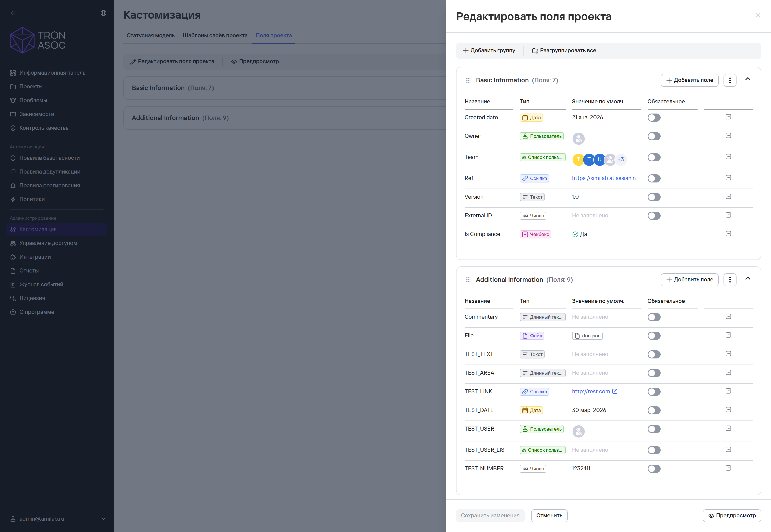Open row menu icon for Ref
Image resolution: width=771 pixels, height=532 pixels.
pos(728,178)
